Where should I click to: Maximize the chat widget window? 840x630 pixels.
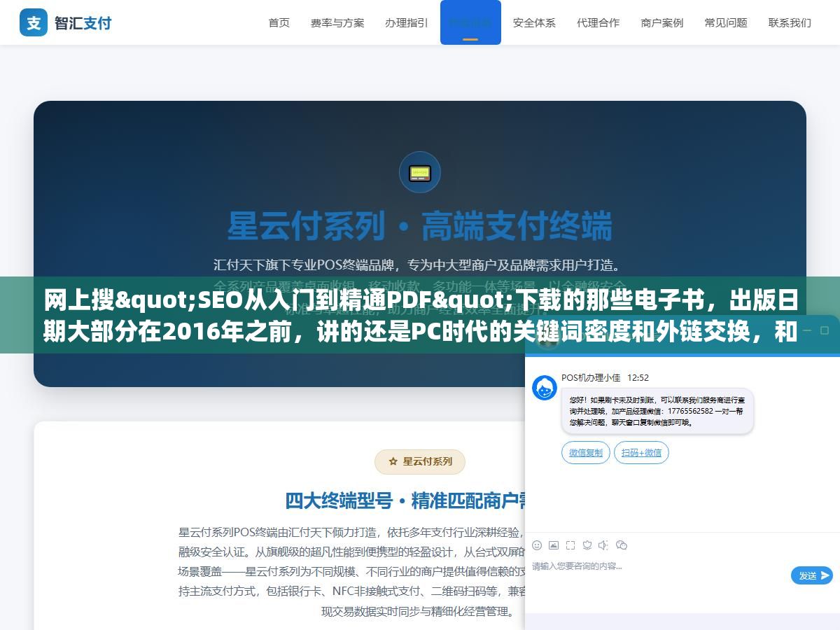tap(826, 329)
